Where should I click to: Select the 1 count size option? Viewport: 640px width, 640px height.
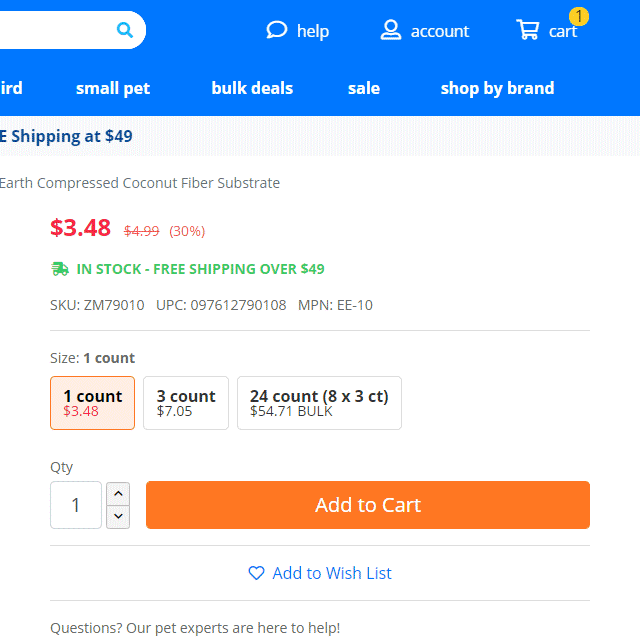(x=93, y=403)
